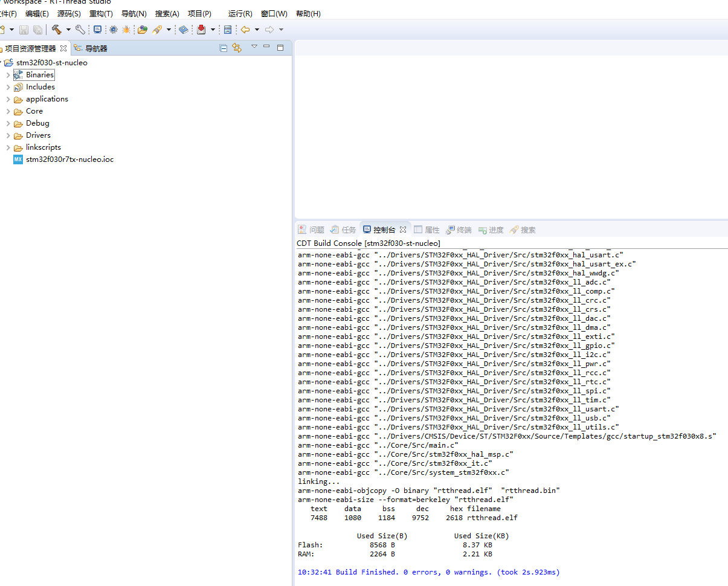Image resolution: width=728 pixels, height=586 pixels.
Task: Toggle link with editor in project explorer
Action: click(x=237, y=48)
